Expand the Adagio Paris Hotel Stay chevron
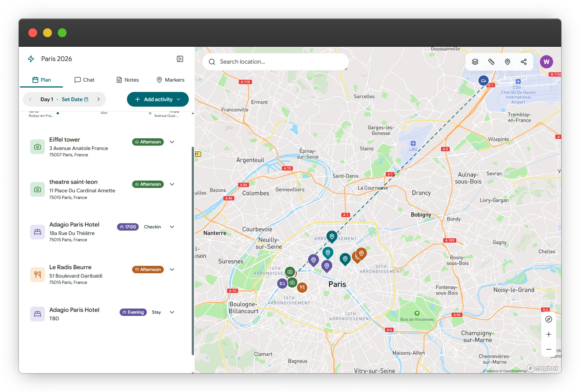 pyautogui.click(x=172, y=312)
